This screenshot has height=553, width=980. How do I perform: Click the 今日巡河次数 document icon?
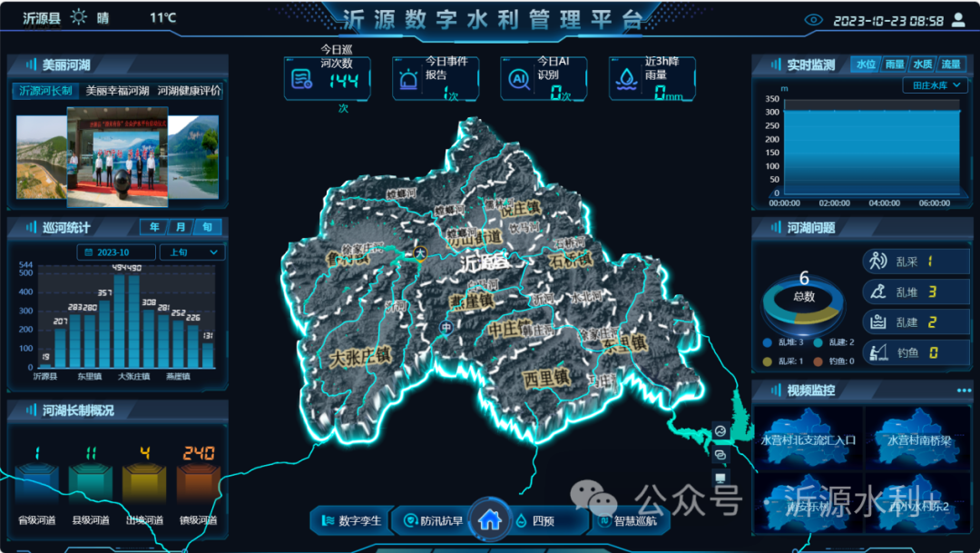(x=302, y=80)
